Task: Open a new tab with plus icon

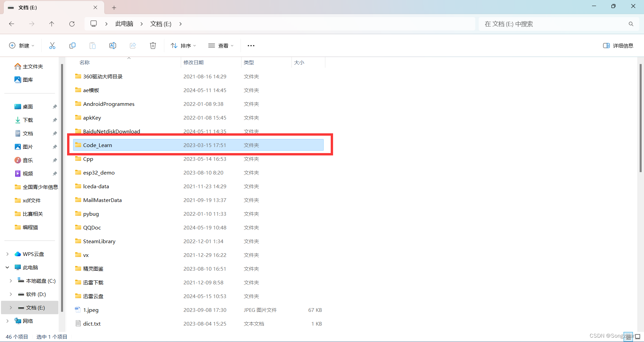Action: (x=114, y=7)
